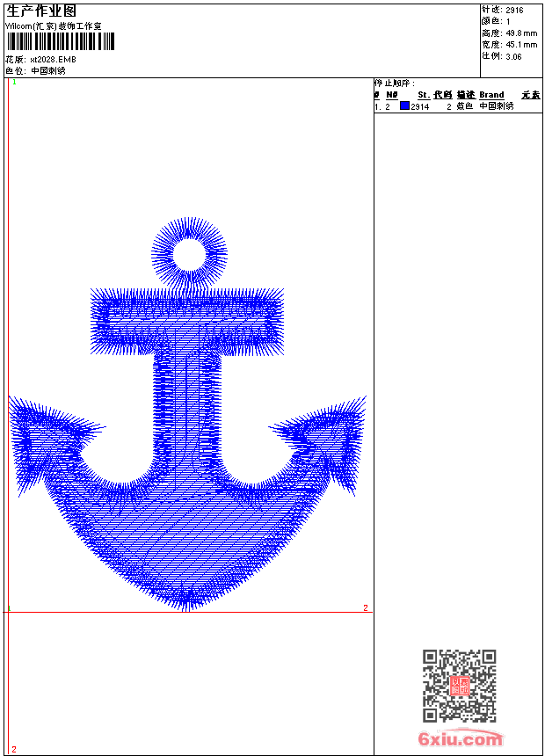Select the Wilcom studio name line
Screen dimensions: 545x756
tap(54, 26)
